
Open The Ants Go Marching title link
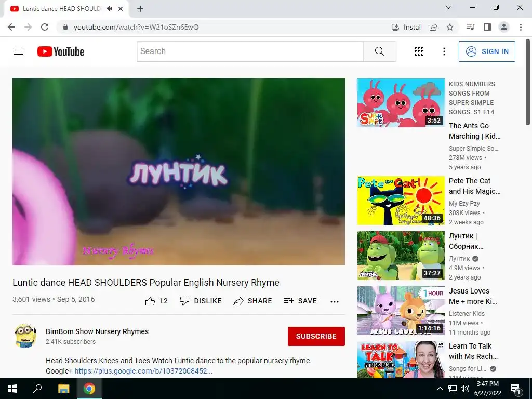coord(475,131)
